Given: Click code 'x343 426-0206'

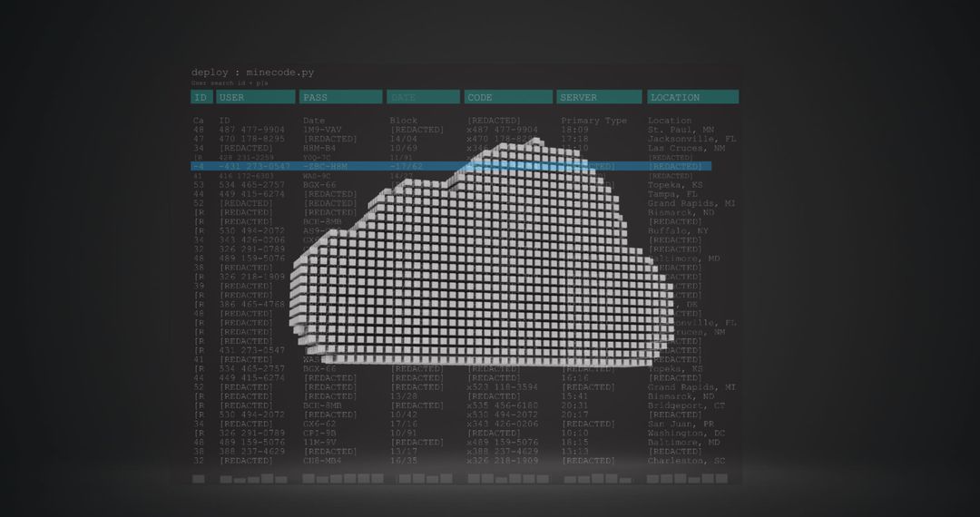Looking at the screenshot, I should 502,424.
